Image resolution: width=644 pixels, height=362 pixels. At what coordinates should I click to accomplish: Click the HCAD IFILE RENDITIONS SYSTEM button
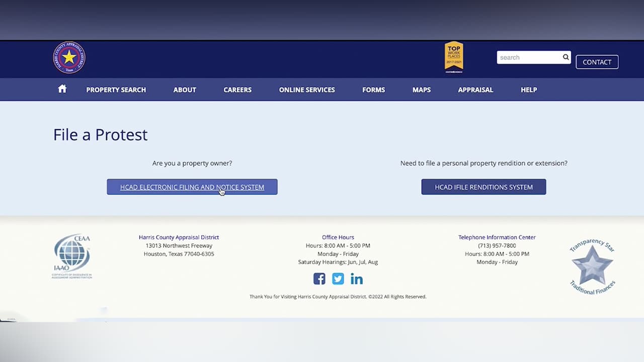484,187
